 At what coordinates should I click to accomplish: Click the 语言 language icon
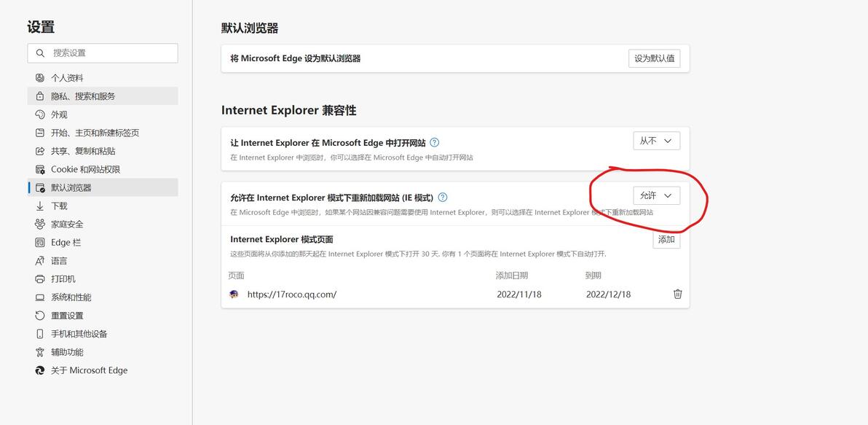click(x=40, y=261)
